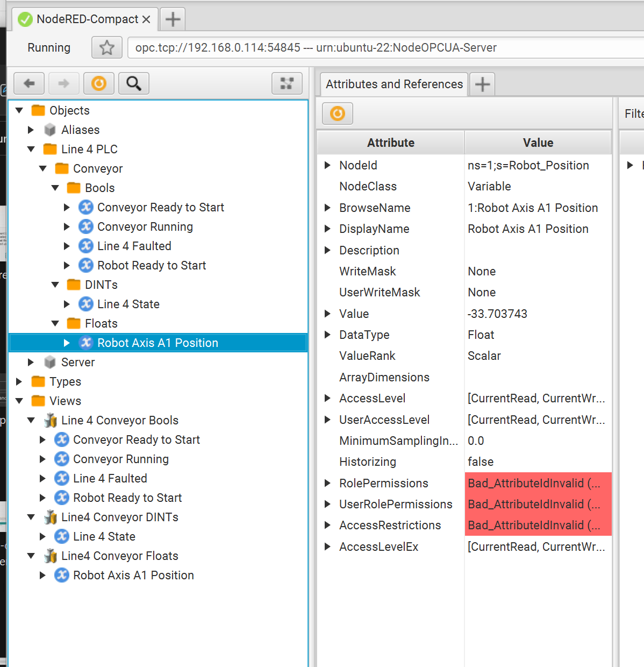The height and width of the screenshot is (667, 644).
Task: Expand the Types folder
Action: pyautogui.click(x=19, y=381)
